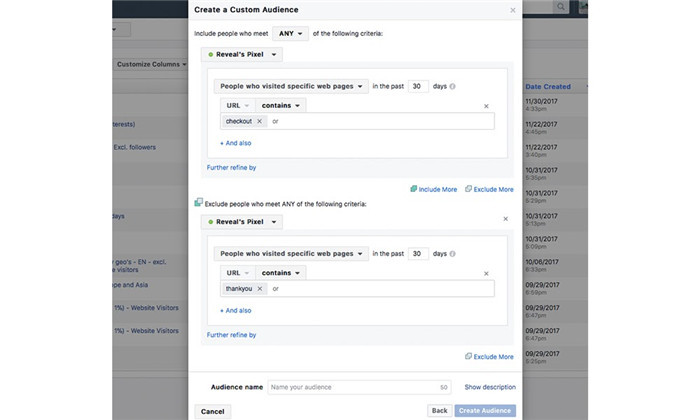Delete the exclude URL contains rule
This screenshot has height=420, width=700.
(486, 273)
